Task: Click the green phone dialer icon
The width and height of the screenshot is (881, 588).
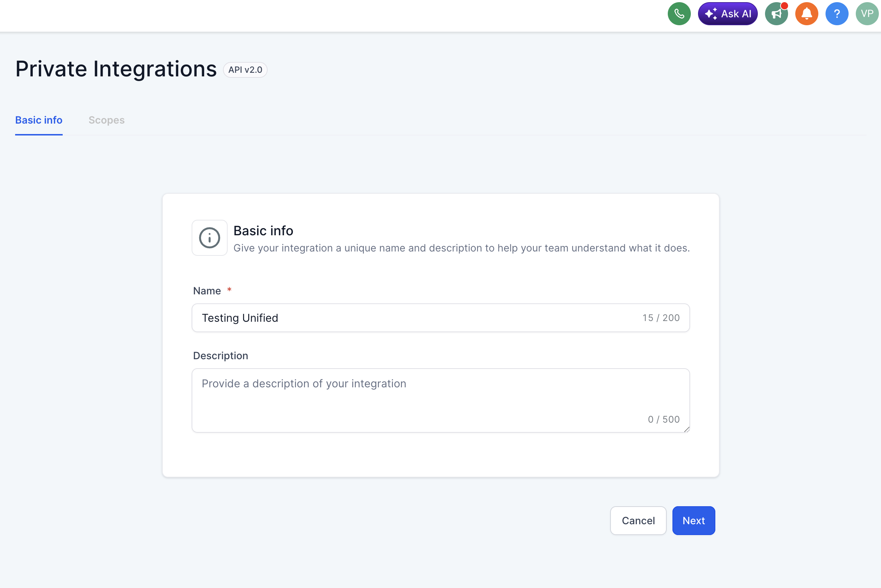Action: [679, 14]
